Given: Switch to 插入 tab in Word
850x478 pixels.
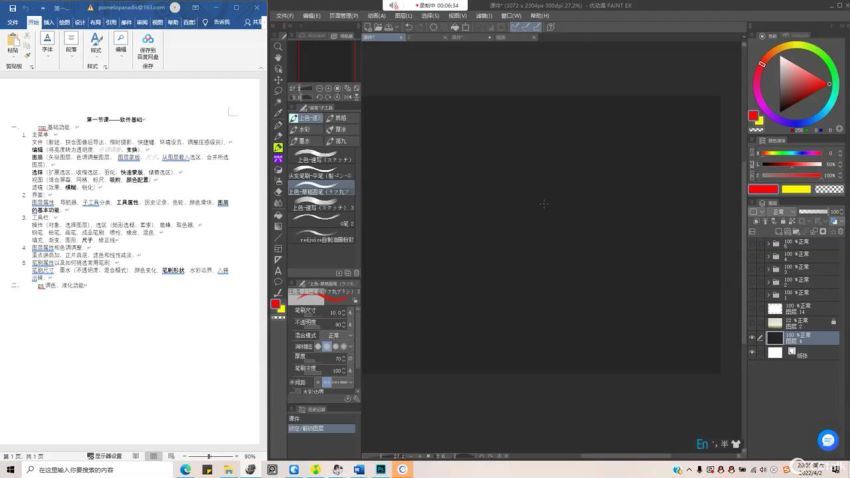Looking at the screenshot, I should coord(49,22).
